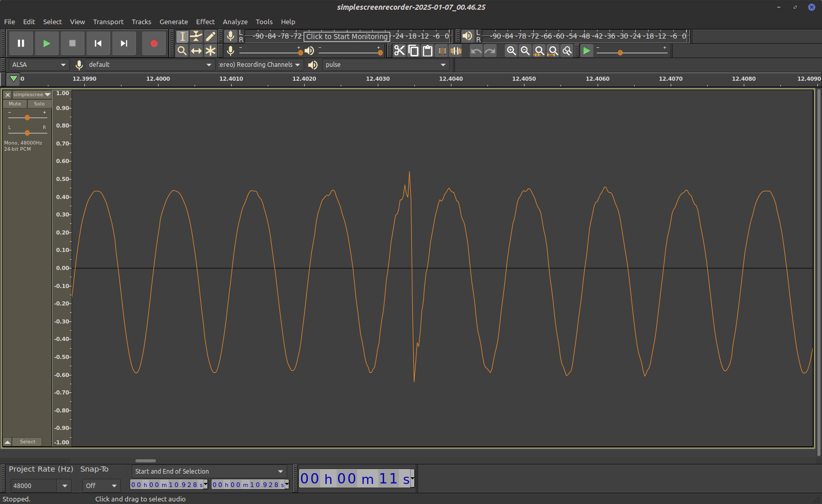Click Fit project to width icon
Image resolution: width=822 pixels, height=504 pixels.
553,50
